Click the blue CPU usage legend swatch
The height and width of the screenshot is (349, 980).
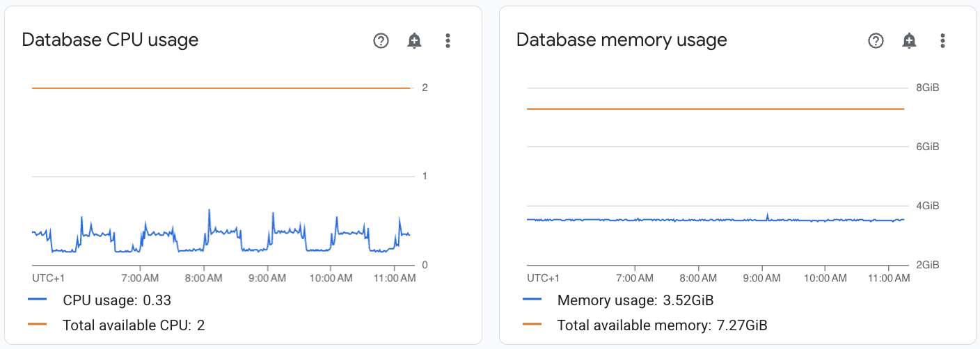click(37, 300)
